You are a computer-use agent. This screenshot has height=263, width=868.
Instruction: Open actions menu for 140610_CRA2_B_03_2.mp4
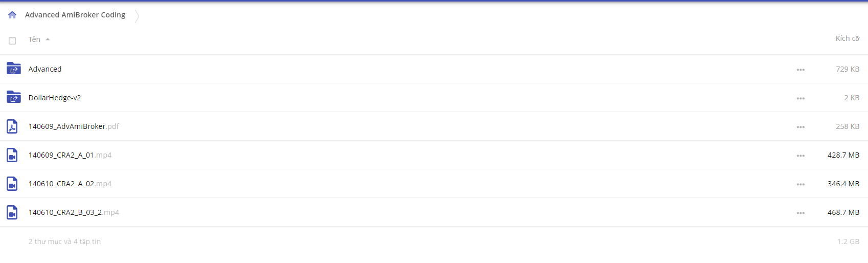pyautogui.click(x=801, y=213)
